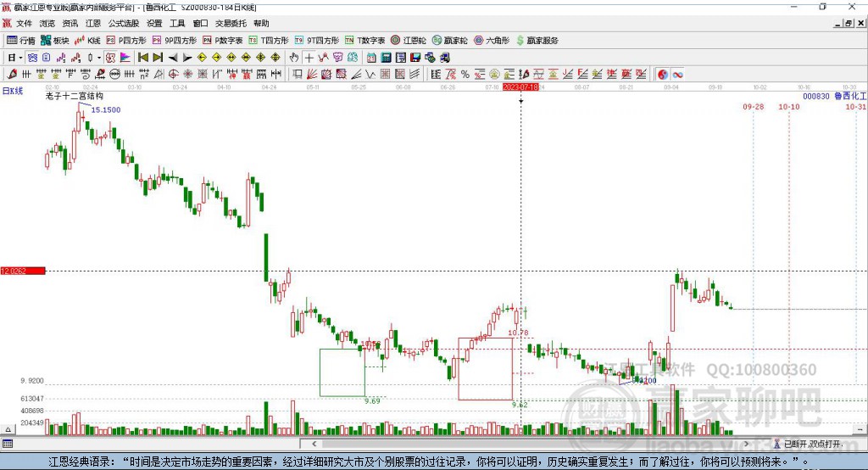Click the 2023-07-18 date marker

click(x=520, y=87)
